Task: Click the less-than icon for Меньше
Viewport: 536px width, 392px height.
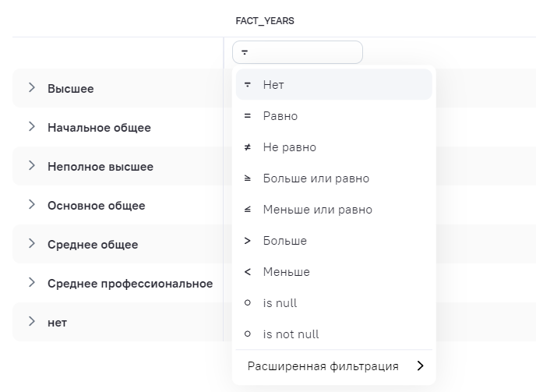Action: (x=248, y=272)
